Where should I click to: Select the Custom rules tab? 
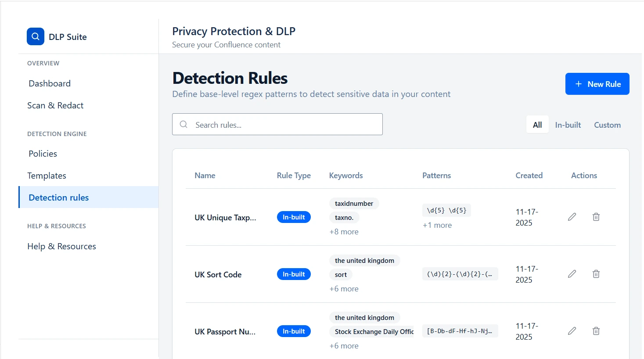click(607, 125)
